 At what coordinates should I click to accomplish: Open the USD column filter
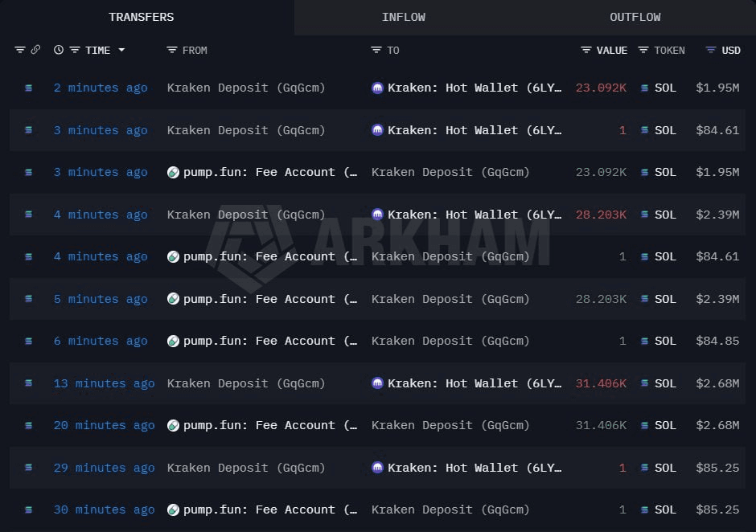coord(711,50)
